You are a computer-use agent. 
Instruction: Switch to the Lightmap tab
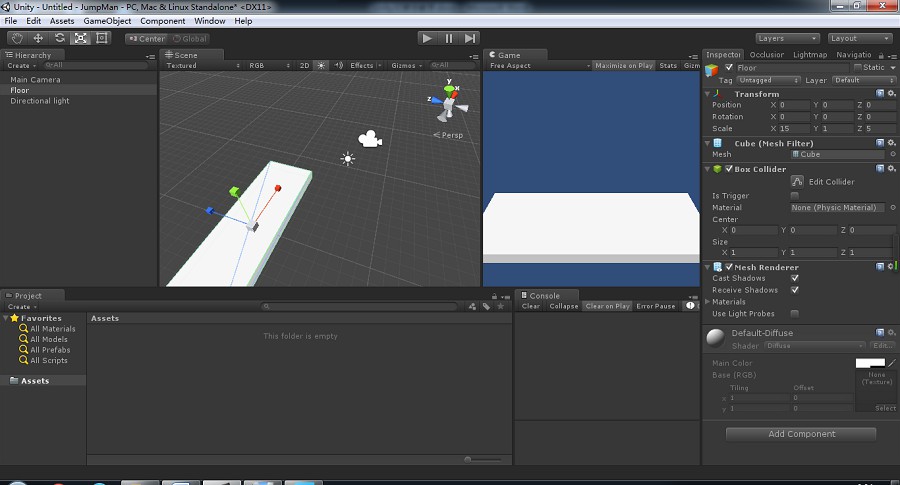pyautogui.click(x=810, y=55)
